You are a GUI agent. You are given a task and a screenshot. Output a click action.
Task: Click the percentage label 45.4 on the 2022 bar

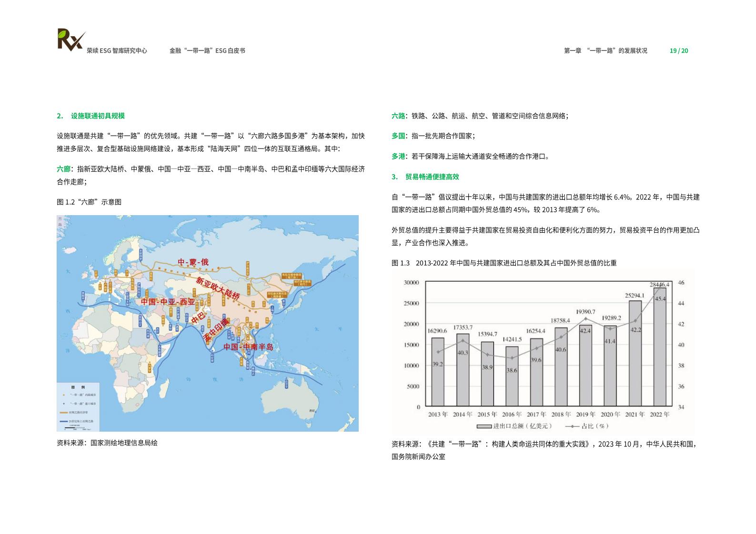660,299
